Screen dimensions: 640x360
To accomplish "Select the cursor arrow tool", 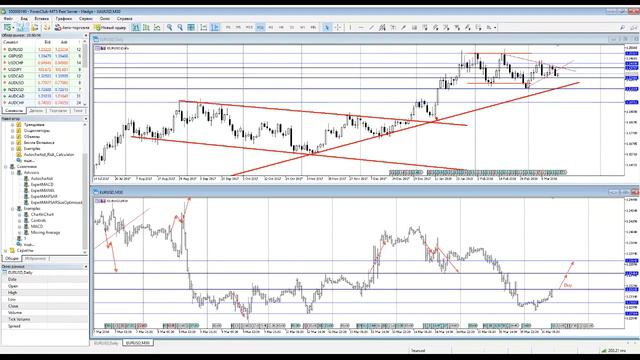I will click(327, 27).
